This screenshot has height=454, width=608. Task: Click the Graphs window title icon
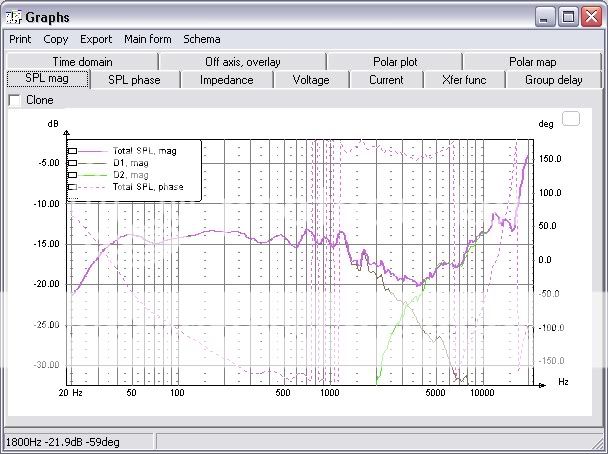click(x=15, y=16)
